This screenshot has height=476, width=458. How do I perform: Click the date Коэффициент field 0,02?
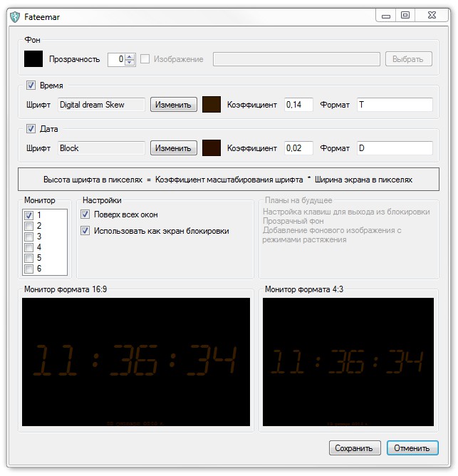(298, 148)
